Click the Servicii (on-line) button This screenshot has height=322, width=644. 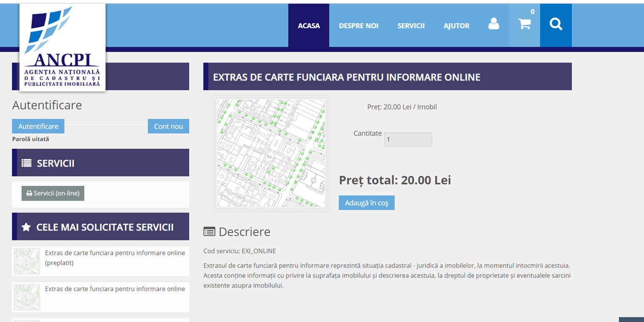(x=52, y=193)
